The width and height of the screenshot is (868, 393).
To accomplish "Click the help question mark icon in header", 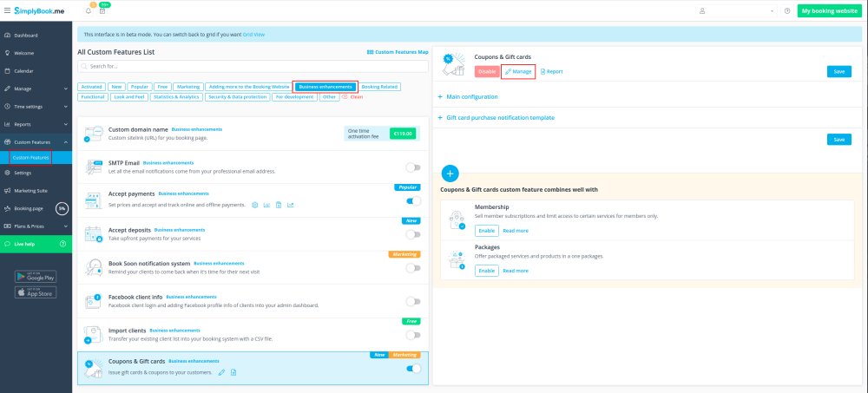I will point(786,11).
